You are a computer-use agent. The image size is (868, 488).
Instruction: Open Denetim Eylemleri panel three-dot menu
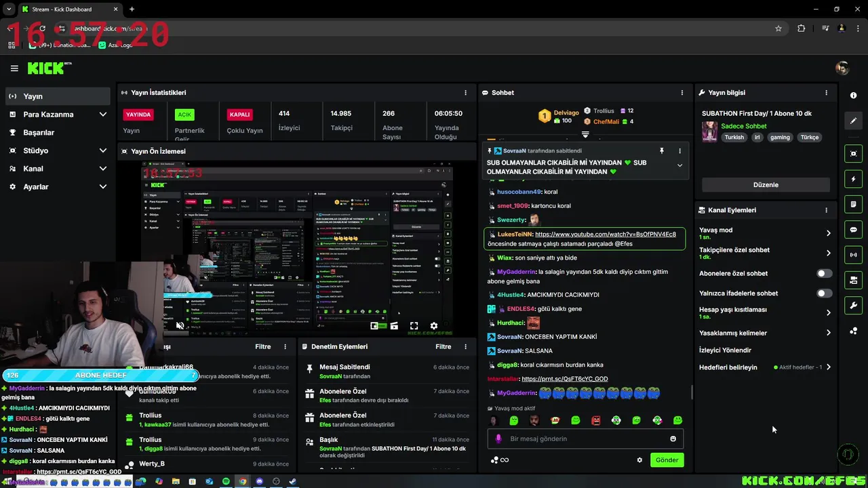[x=465, y=346]
